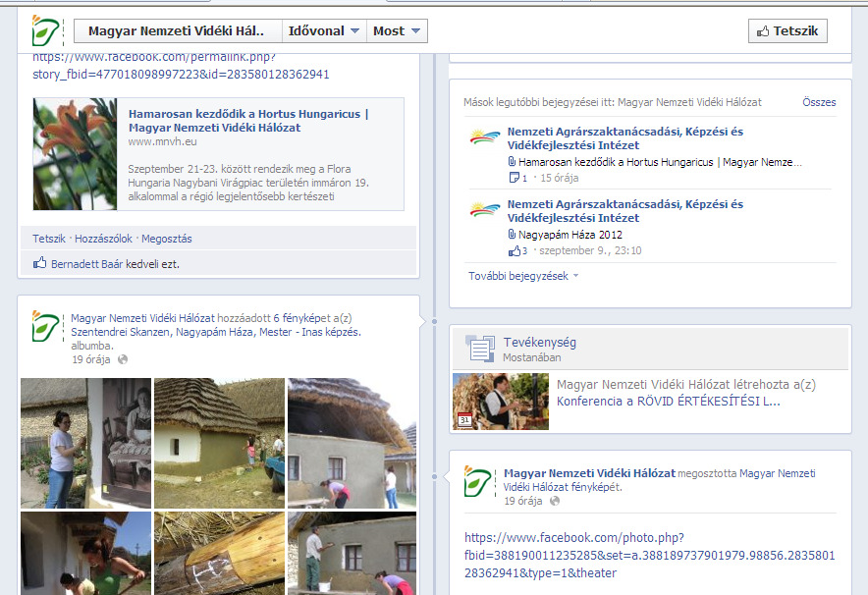Viewport: 868px width, 595px height.
Task: Expand the Idővonal dropdown
Action: pos(324,31)
